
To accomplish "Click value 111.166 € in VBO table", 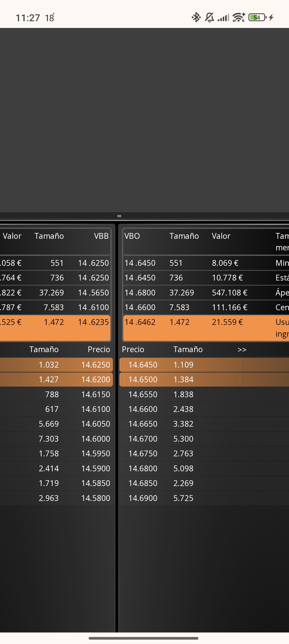I will pyautogui.click(x=230, y=307).
